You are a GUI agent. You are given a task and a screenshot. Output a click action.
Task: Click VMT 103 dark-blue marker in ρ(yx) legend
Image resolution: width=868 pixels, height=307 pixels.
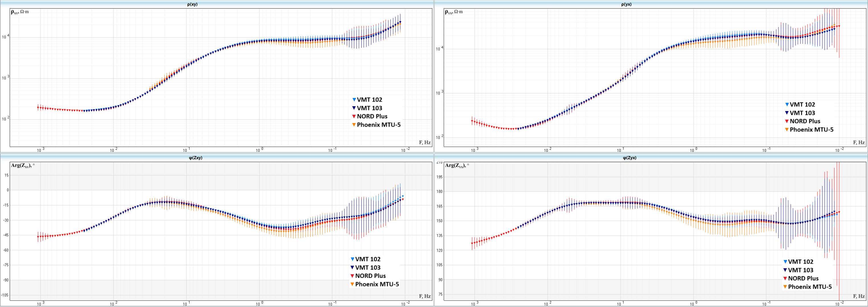[787, 113]
